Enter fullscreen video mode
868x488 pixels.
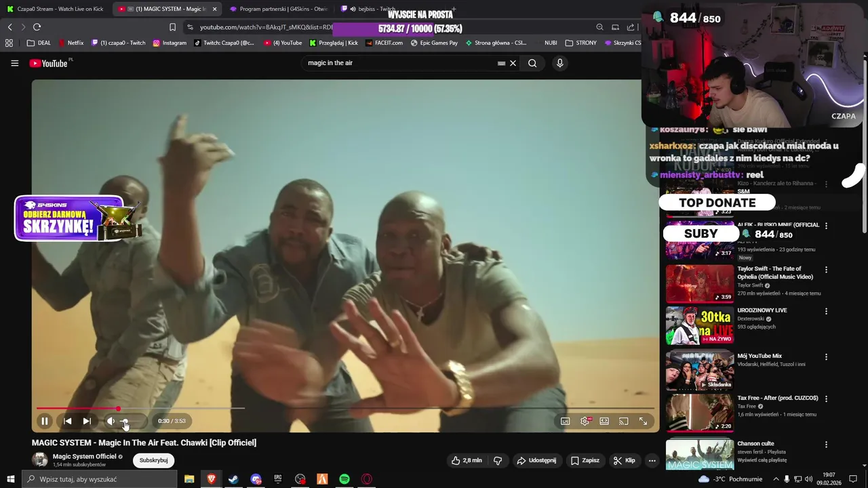tap(643, 421)
